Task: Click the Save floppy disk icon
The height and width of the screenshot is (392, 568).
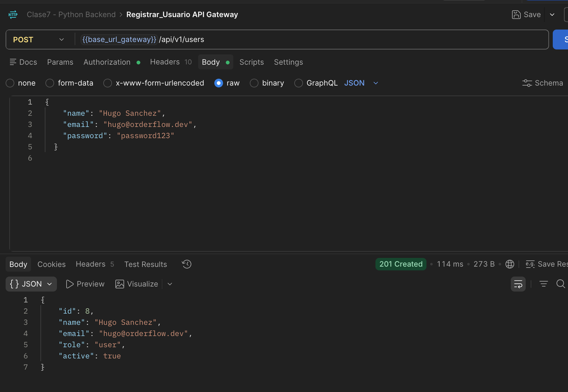Action: 516,15
